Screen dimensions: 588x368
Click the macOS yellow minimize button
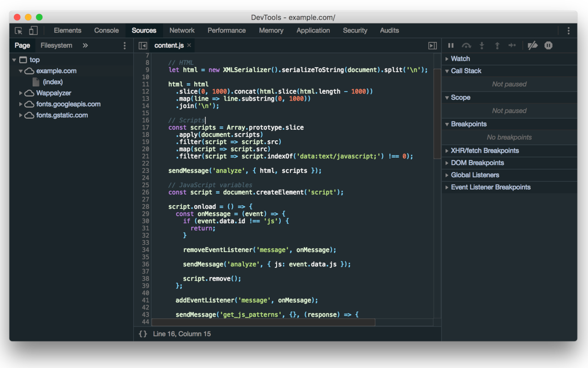coord(28,17)
